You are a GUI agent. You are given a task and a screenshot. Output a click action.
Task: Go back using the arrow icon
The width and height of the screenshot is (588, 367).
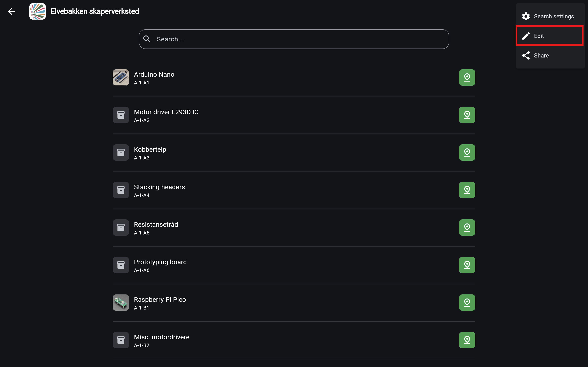[x=11, y=11]
